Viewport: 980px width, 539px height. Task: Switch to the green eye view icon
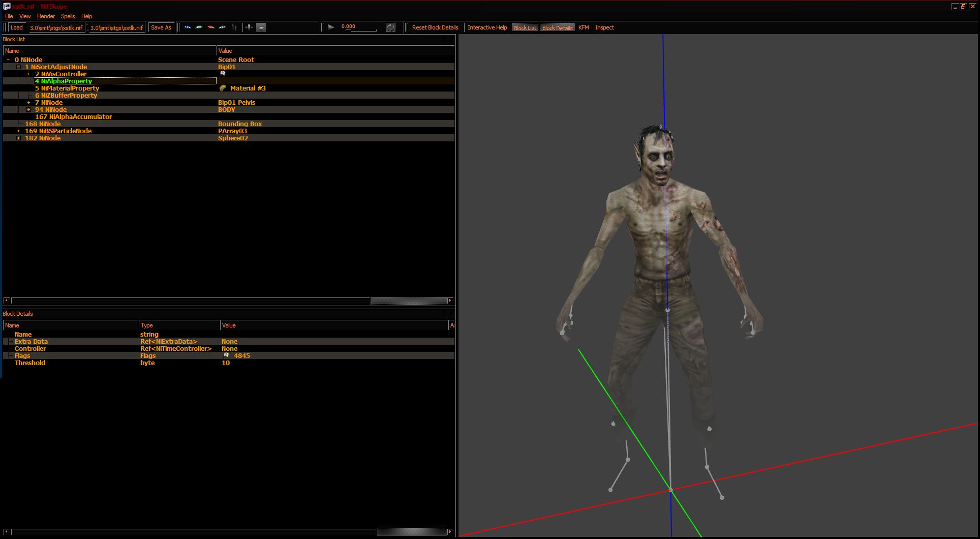tap(199, 27)
